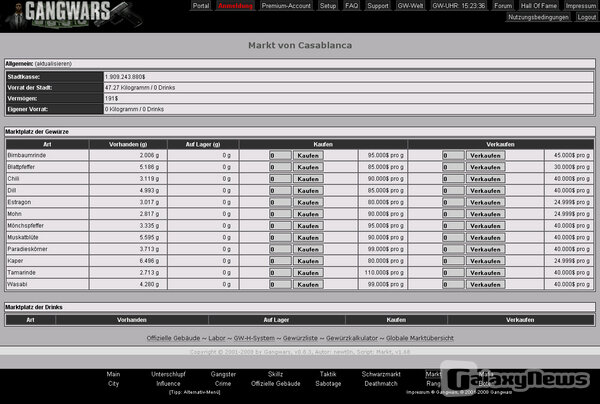Click sell quantity field for Paradieskörner
Screen dimensions: 600x404
pyautogui.click(x=453, y=249)
